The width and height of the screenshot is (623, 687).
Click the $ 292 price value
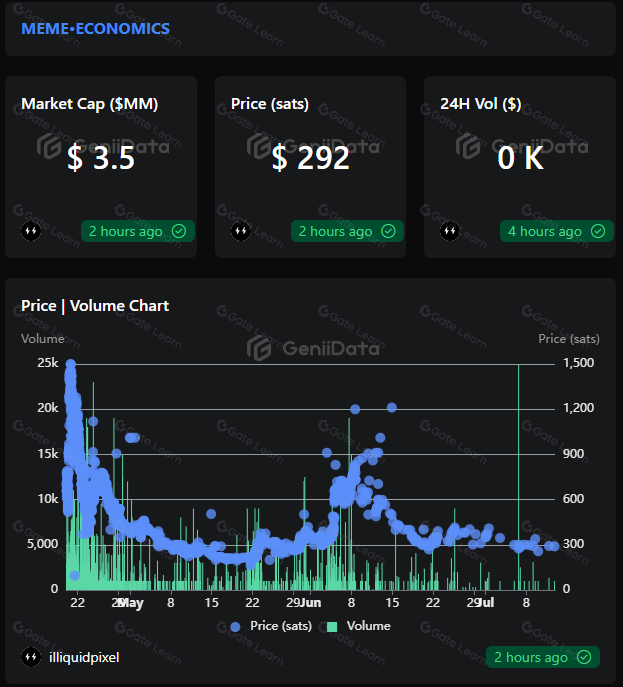coord(310,158)
